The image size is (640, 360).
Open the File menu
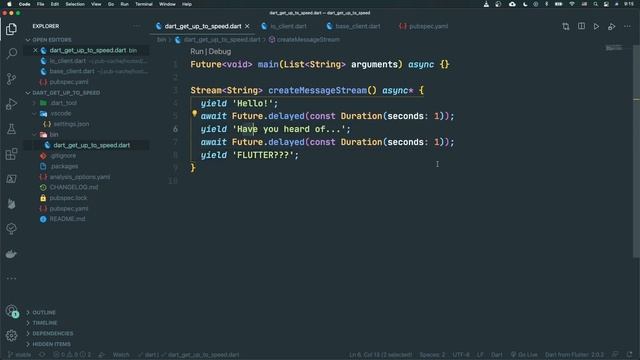click(40, 4)
